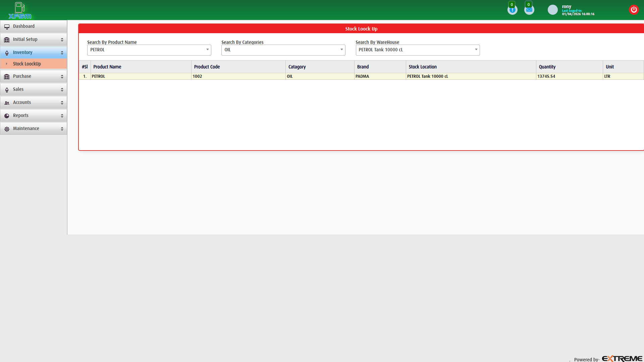
Task: Click the rony username label
Action: [x=567, y=6]
